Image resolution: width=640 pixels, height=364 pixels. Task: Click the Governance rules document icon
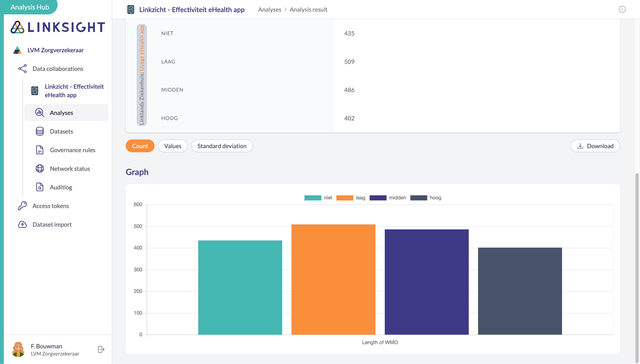point(40,150)
